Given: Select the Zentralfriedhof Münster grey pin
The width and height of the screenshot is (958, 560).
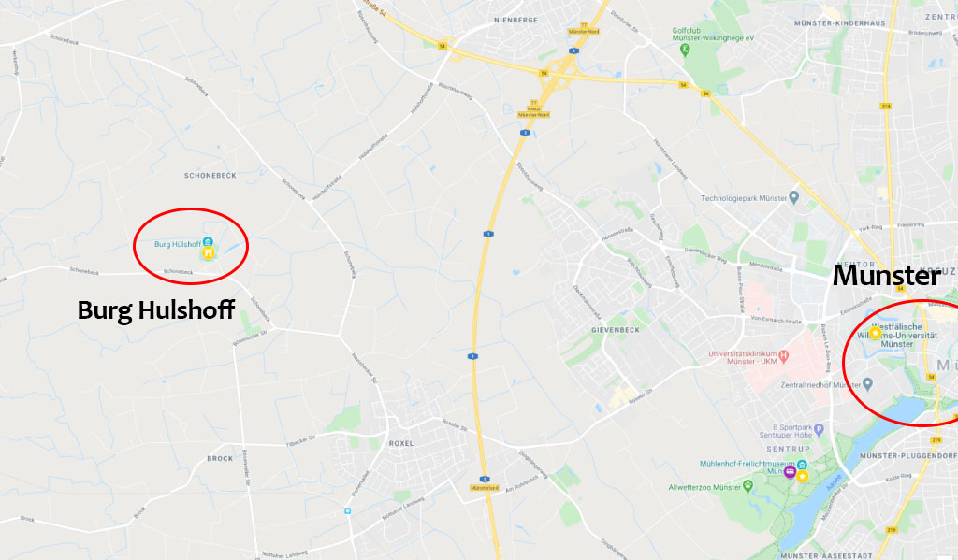Looking at the screenshot, I should click(867, 385).
